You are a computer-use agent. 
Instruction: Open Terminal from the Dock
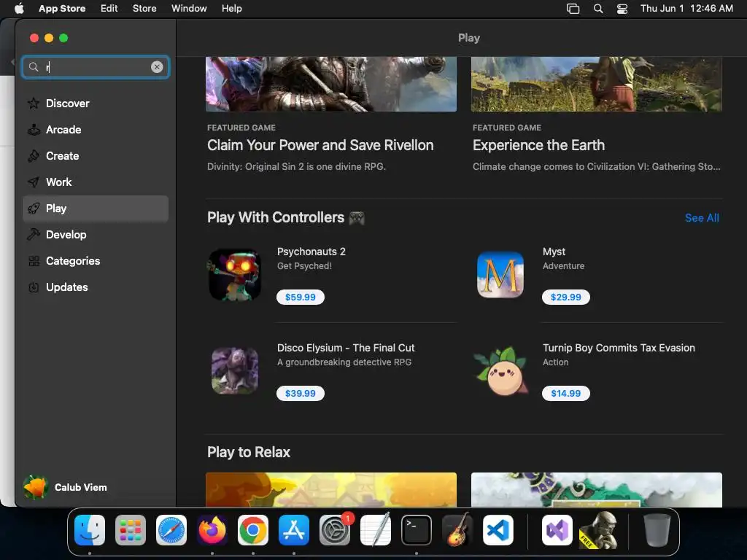pyautogui.click(x=417, y=530)
